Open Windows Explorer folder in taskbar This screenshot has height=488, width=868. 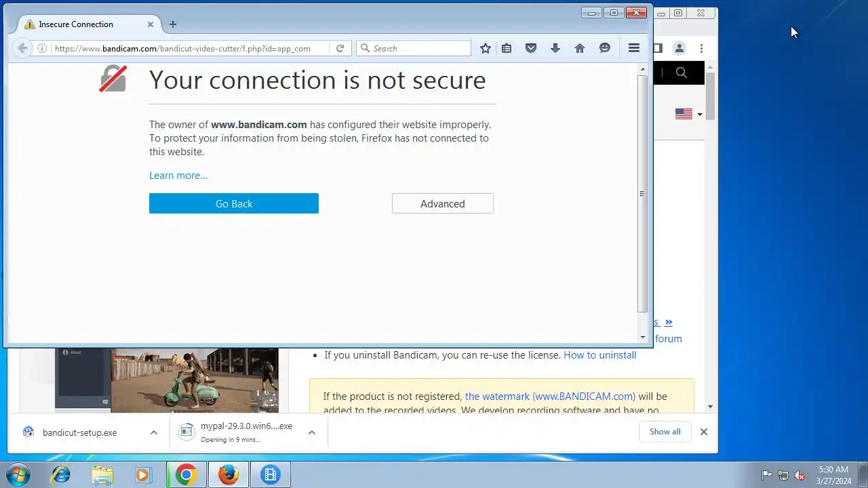102,474
